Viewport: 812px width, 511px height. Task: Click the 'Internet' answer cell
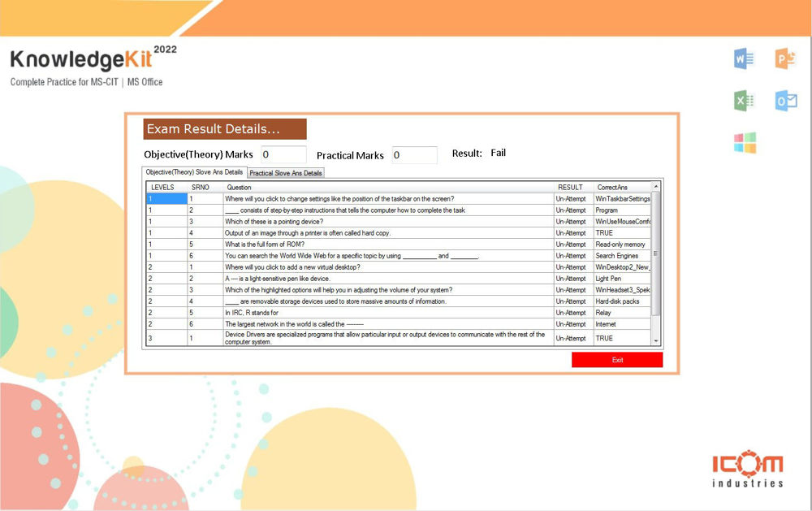point(622,324)
